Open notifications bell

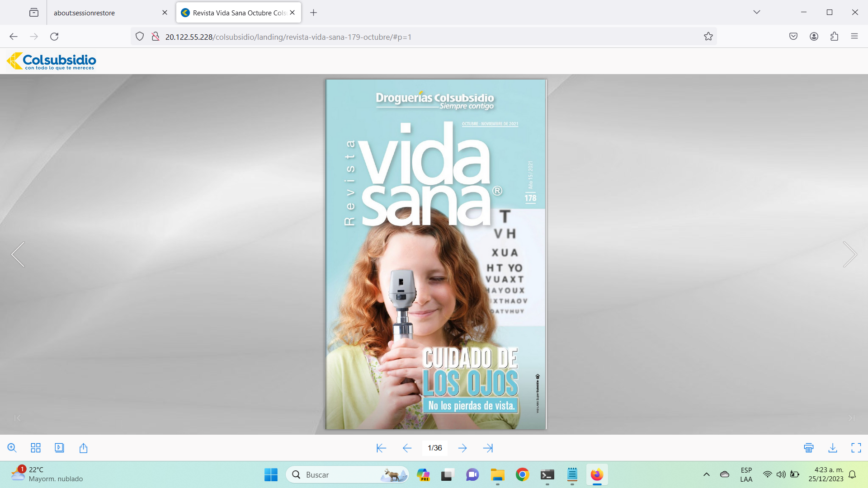[x=852, y=474]
